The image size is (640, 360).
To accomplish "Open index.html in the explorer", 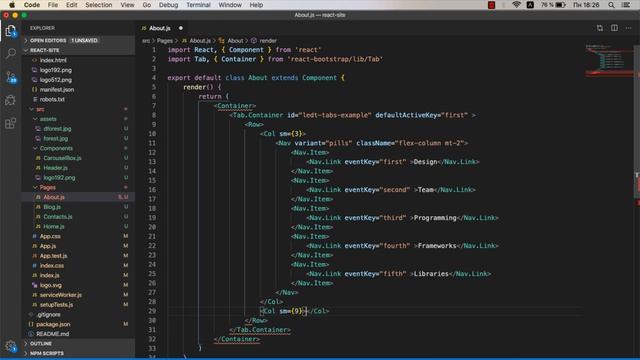I will [x=53, y=60].
